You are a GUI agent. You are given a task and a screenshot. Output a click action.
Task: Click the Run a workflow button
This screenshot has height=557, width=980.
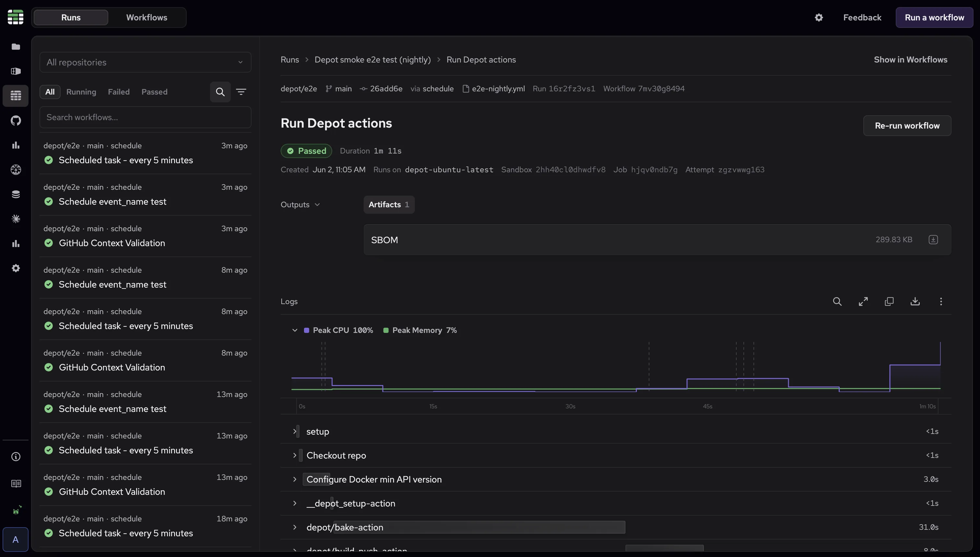[x=934, y=17]
